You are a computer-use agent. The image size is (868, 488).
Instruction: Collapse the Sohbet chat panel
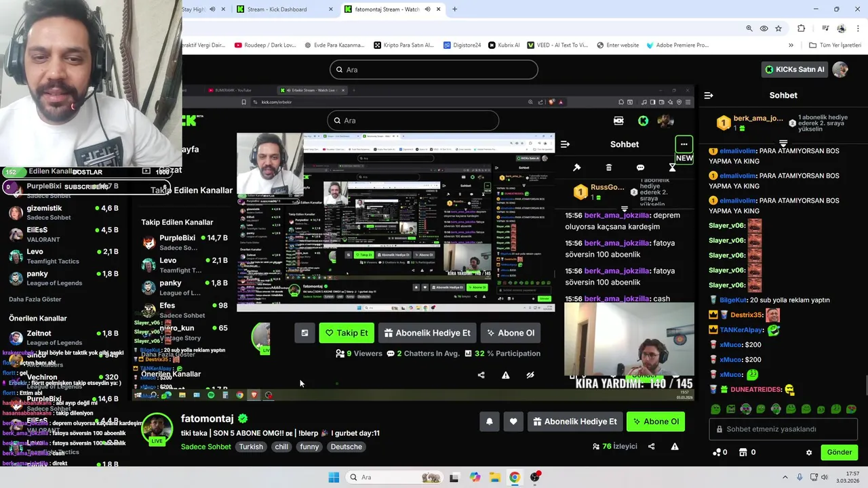pyautogui.click(x=709, y=96)
